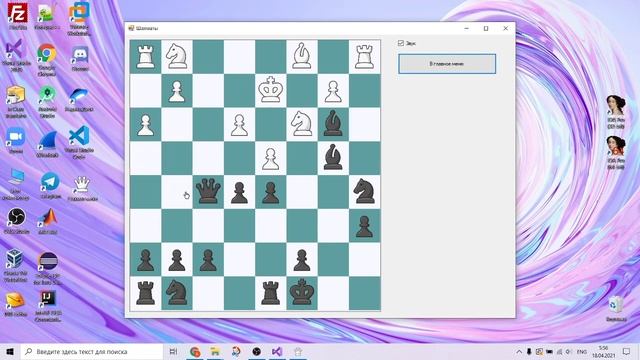Open the lower portrait image file on the desktop

point(616,153)
